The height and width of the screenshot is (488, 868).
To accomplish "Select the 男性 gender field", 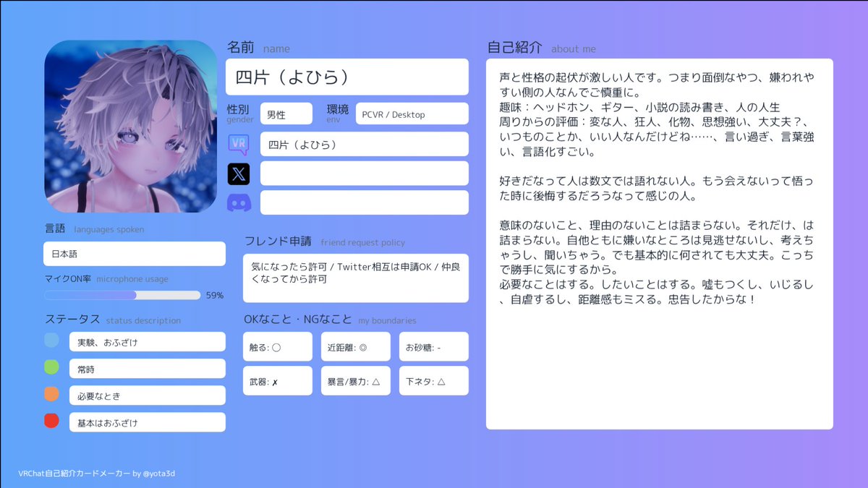I will 286,114.
